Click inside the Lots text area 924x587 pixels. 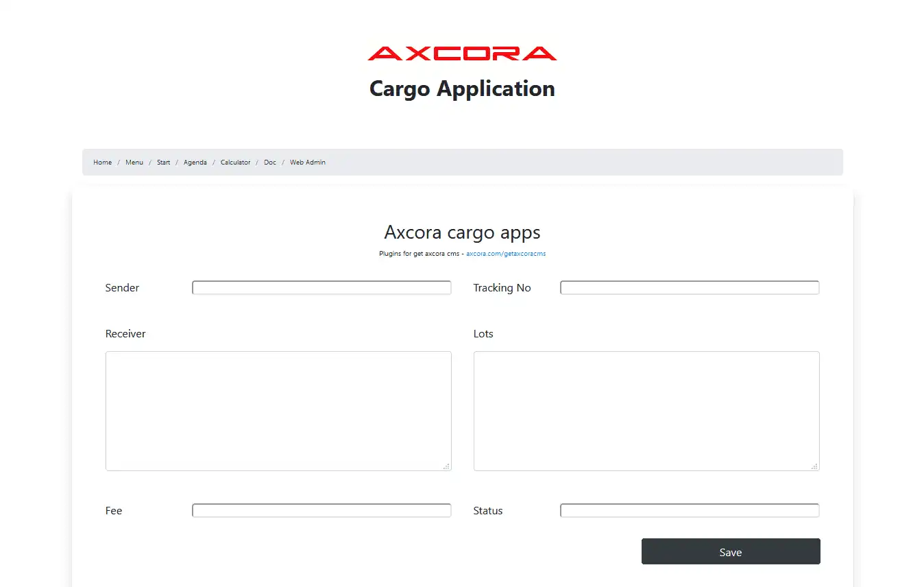646,411
